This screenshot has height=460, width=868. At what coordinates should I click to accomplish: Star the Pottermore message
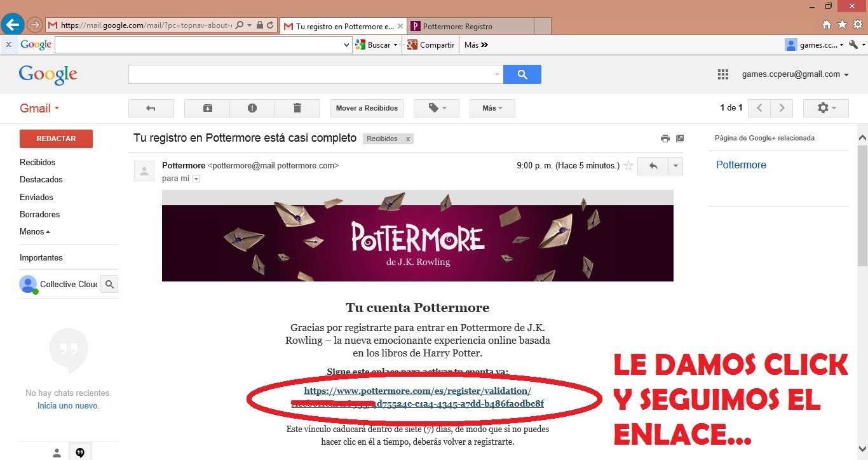[628, 166]
